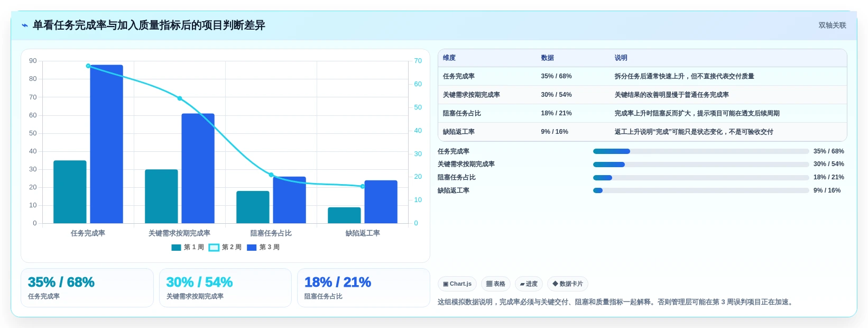Click the 35% / 68% progress value
Viewport: 868px width, 328px height.
pyautogui.click(x=829, y=151)
